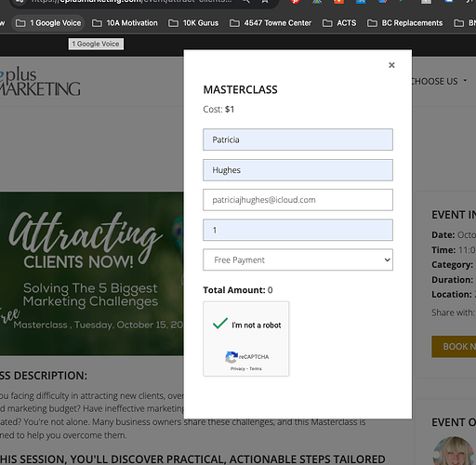Click the last name field containing Hughes
This screenshot has width=476, height=465.
tap(297, 170)
